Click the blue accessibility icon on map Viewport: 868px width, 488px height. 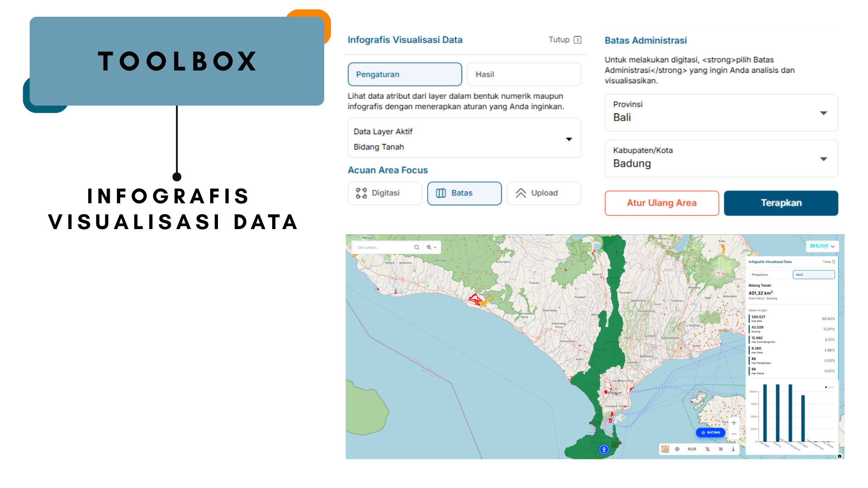pyautogui.click(x=604, y=450)
